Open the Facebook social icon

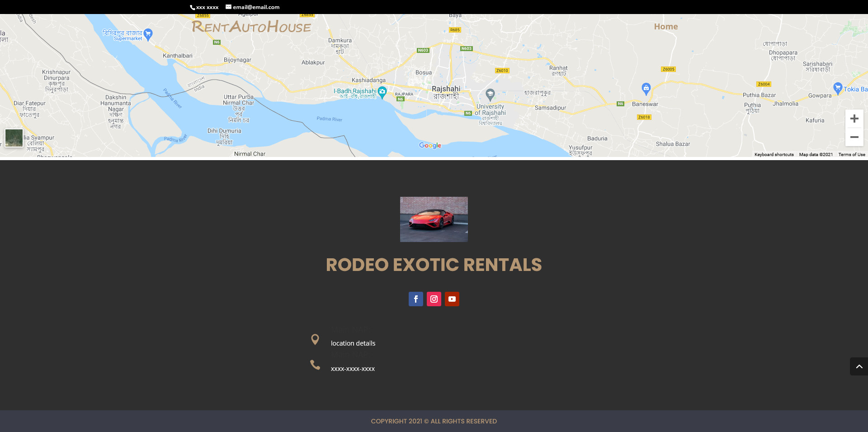(416, 299)
